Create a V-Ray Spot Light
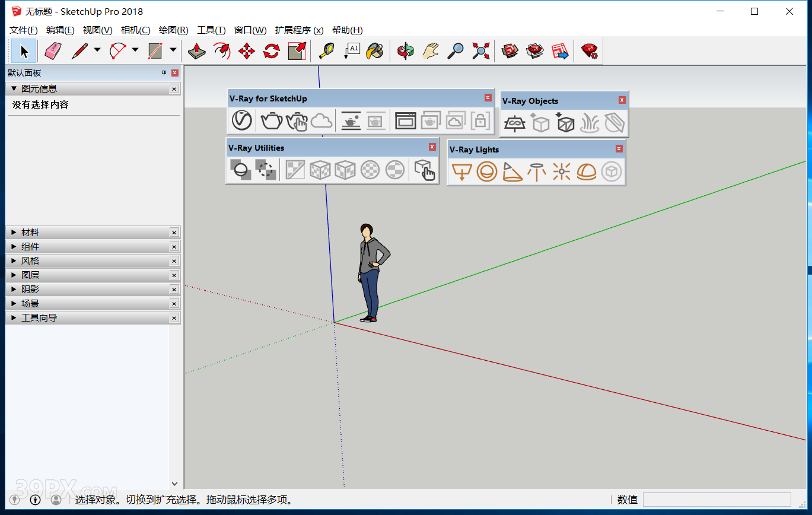 pyautogui.click(x=512, y=171)
